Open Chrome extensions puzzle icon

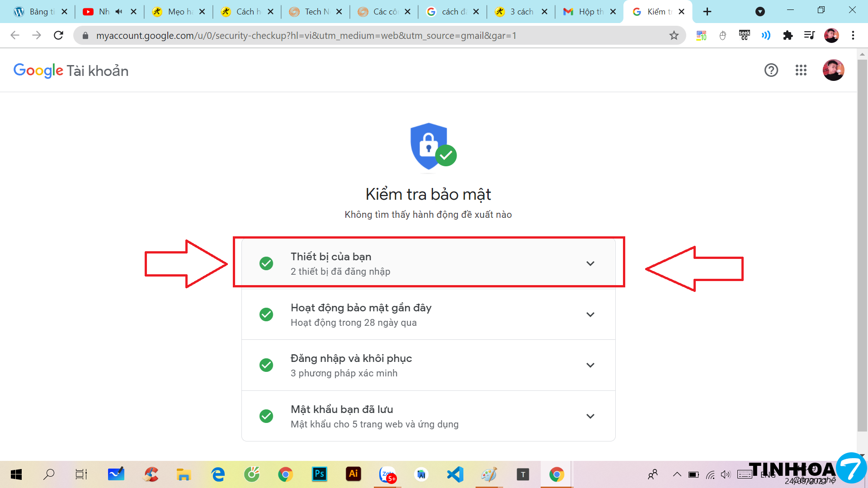point(788,35)
